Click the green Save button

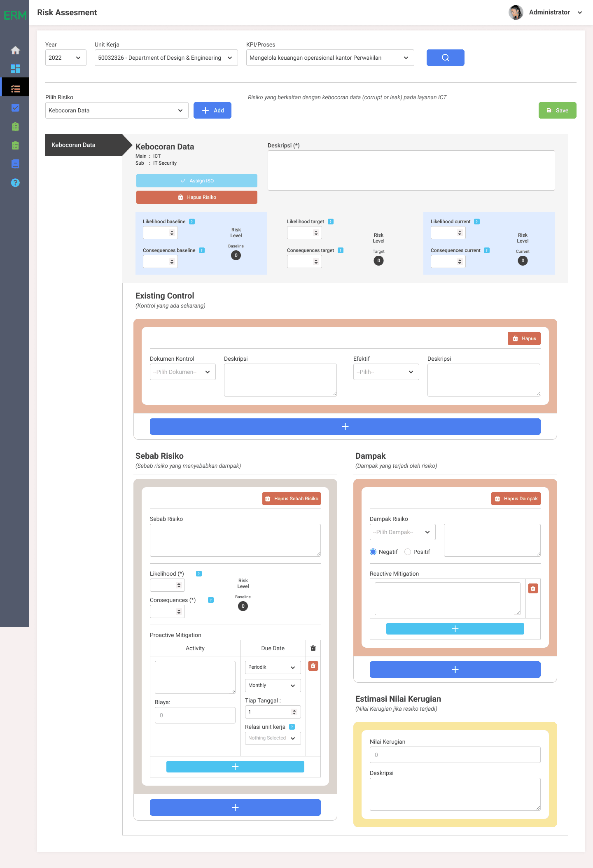(x=558, y=110)
